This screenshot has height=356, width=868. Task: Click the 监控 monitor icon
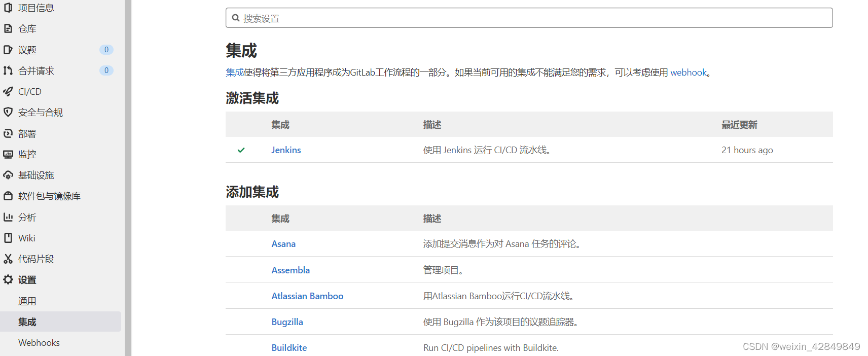coord(8,154)
